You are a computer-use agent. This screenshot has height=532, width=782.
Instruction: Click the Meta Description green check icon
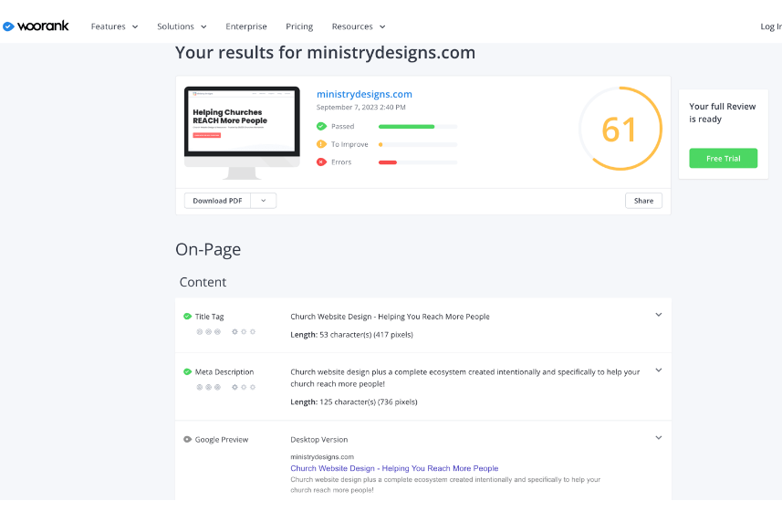coord(188,372)
